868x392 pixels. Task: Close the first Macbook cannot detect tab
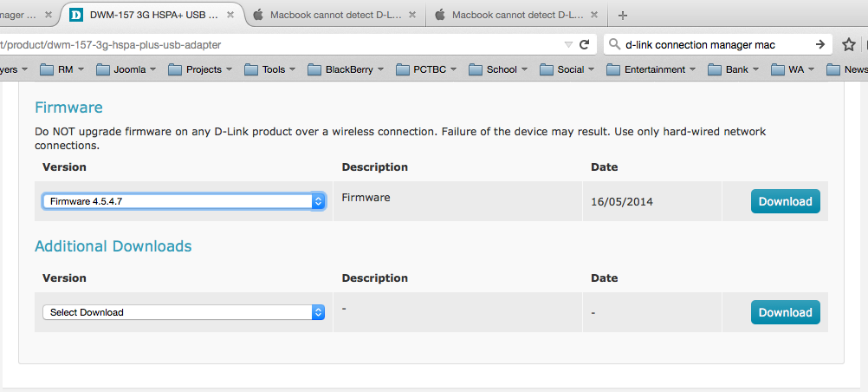click(411, 15)
